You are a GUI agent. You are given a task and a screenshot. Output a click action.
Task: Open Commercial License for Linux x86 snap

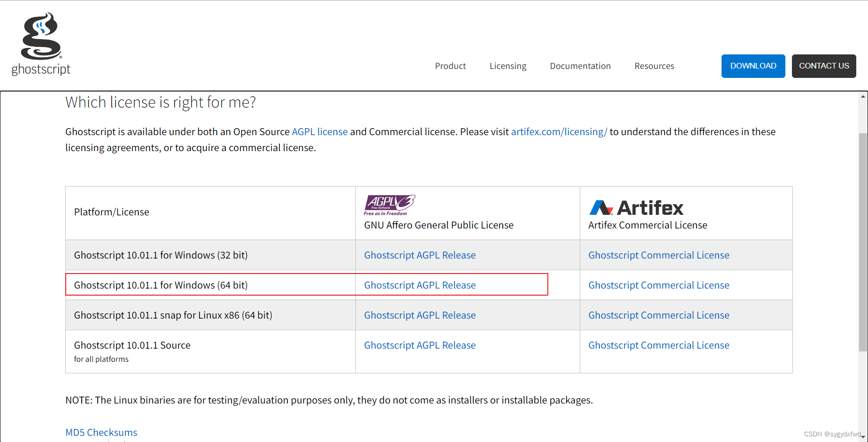[x=659, y=315]
